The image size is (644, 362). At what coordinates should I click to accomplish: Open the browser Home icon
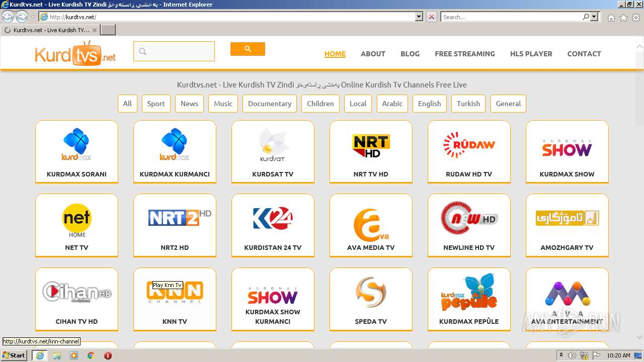click(611, 17)
